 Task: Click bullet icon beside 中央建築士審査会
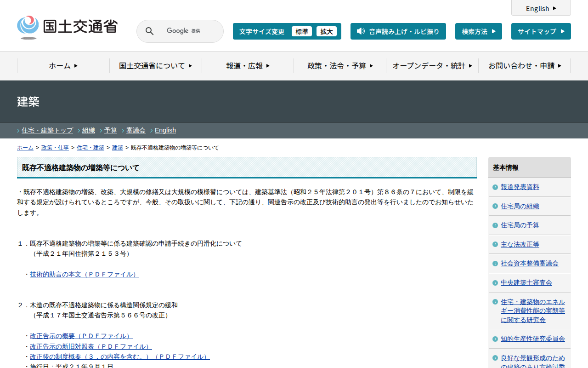(x=495, y=283)
